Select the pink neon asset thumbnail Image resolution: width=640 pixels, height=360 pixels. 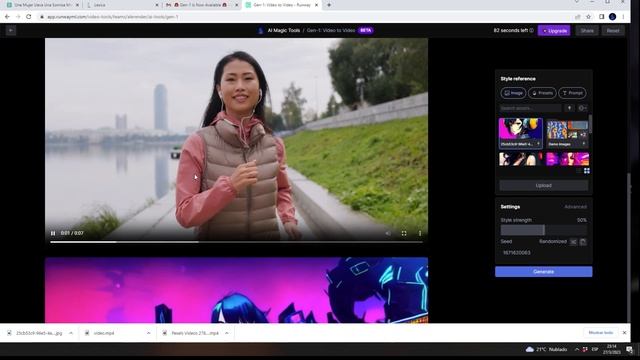[x=567, y=159]
